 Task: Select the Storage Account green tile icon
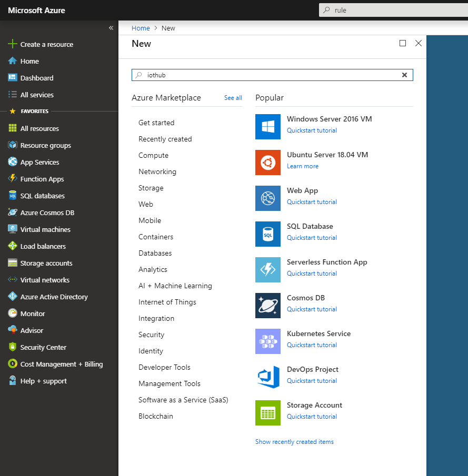pyautogui.click(x=268, y=413)
